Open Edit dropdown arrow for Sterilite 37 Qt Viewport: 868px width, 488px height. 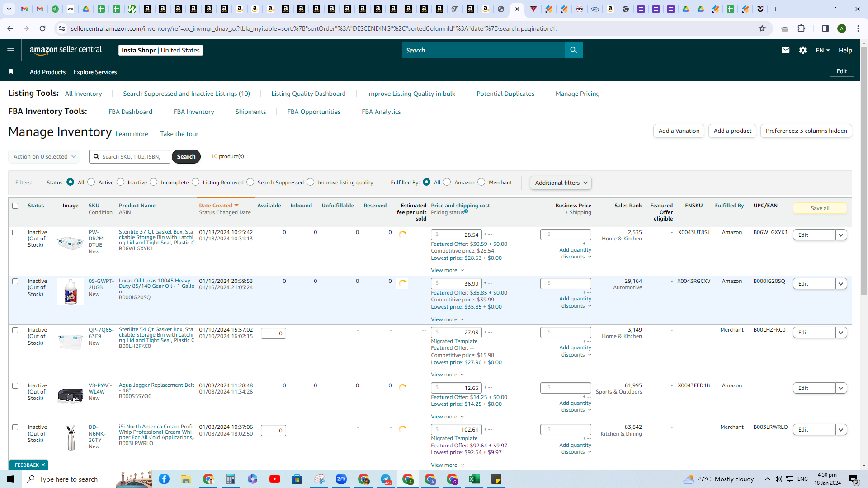point(841,235)
